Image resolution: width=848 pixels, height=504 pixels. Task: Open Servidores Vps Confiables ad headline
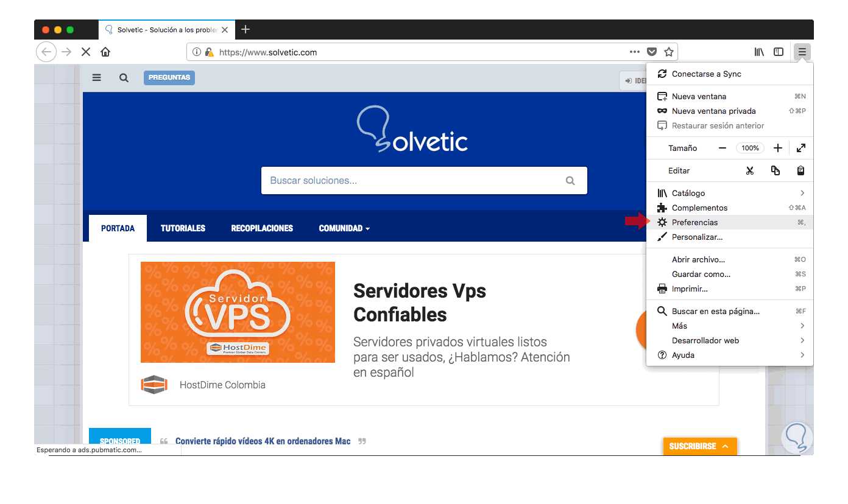coord(420,303)
